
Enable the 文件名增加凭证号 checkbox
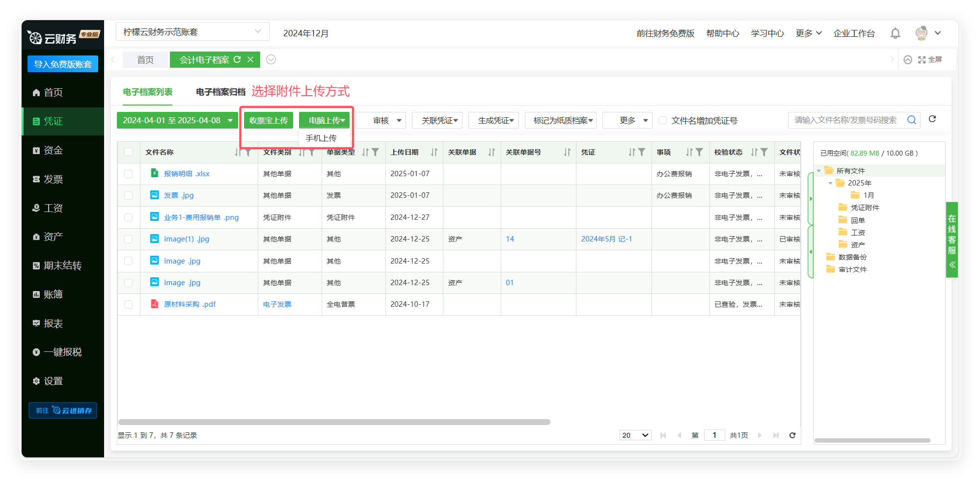coord(662,120)
